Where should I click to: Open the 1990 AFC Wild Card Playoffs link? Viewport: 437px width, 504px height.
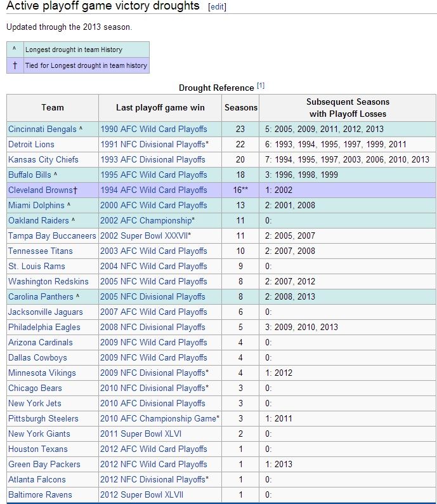click(153, 129)
